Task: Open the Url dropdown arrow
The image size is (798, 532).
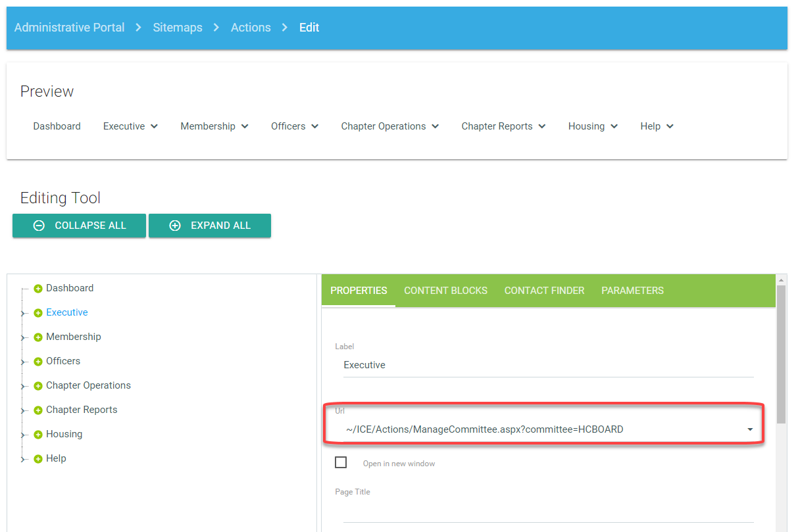Action: click(749, 429)
